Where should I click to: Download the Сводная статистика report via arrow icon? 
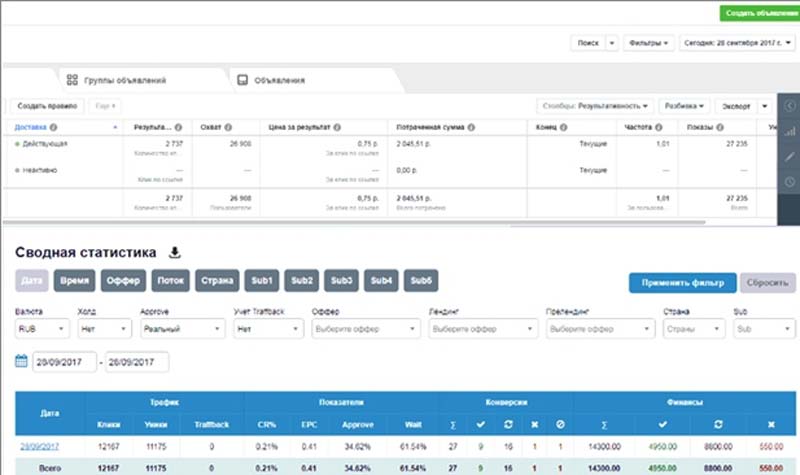click(174, 252)
